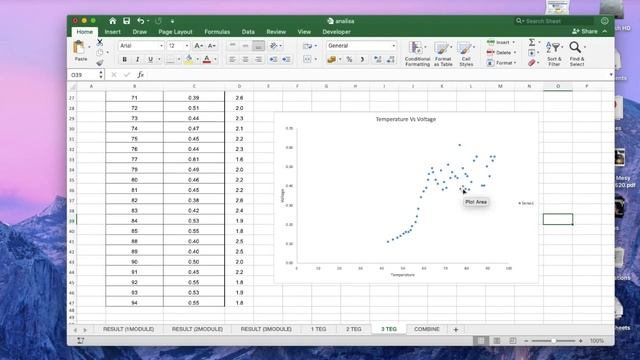The width and height of the screenshot is (640, 360).
Task: Toggle underline formatting
Action: [150, 60]
